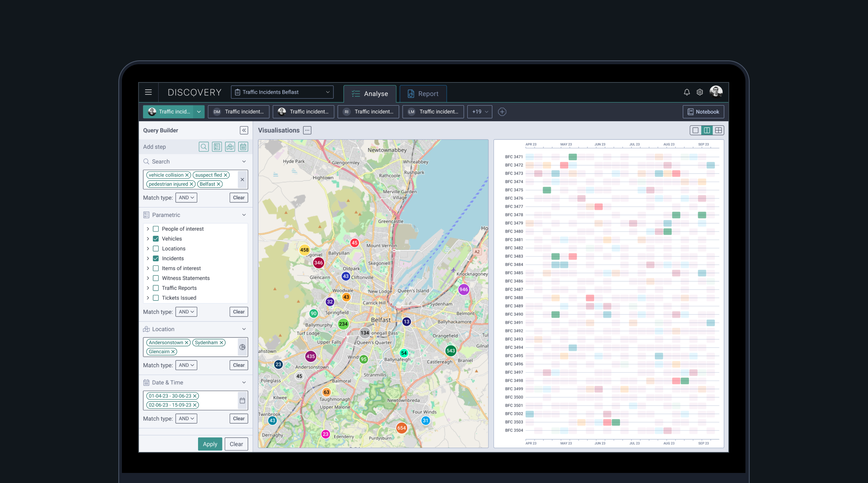Uncheck the Vehicles checkbox
The width and height of the screenshot is (868, 483).
pyautogui.click(x=156, y=239)
